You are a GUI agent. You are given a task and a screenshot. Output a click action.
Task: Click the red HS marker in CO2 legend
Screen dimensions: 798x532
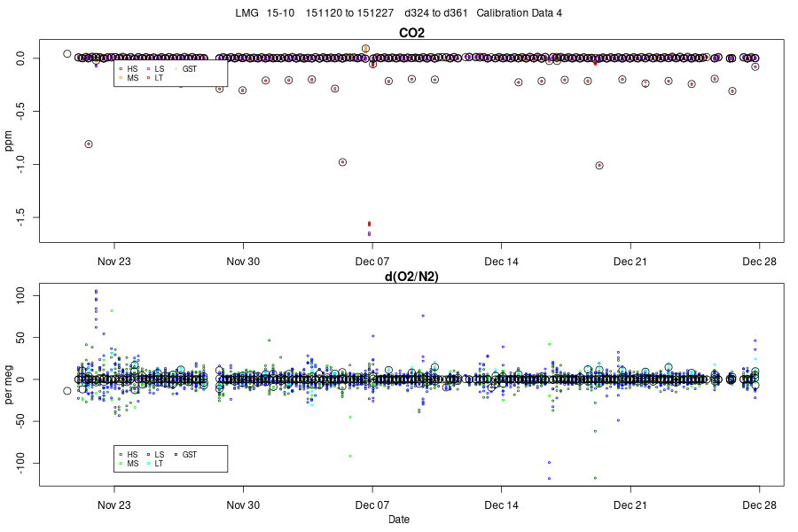(x=121, y=69)
